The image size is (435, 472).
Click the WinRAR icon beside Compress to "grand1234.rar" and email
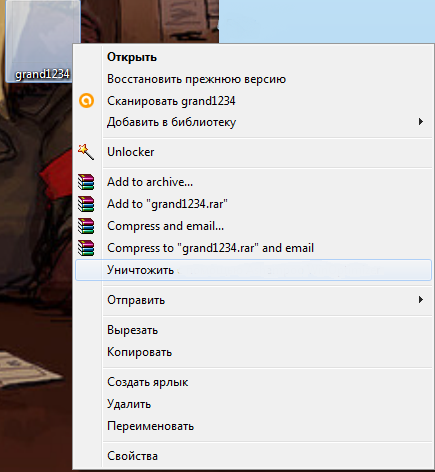(86, 248)
